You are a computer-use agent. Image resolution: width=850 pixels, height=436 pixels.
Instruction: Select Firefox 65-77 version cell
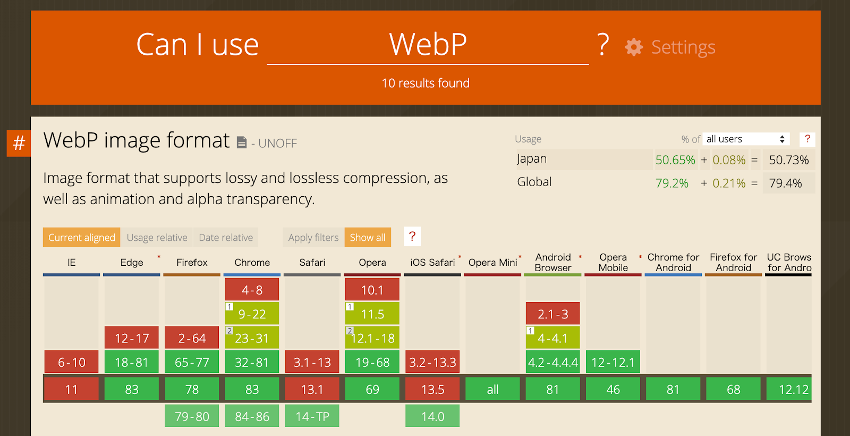[x=192, y=362]
